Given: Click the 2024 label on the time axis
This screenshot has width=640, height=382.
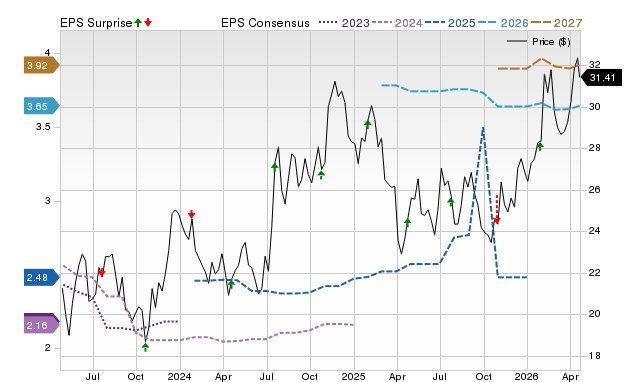Looking at the screenshot, I should (180, 376).
